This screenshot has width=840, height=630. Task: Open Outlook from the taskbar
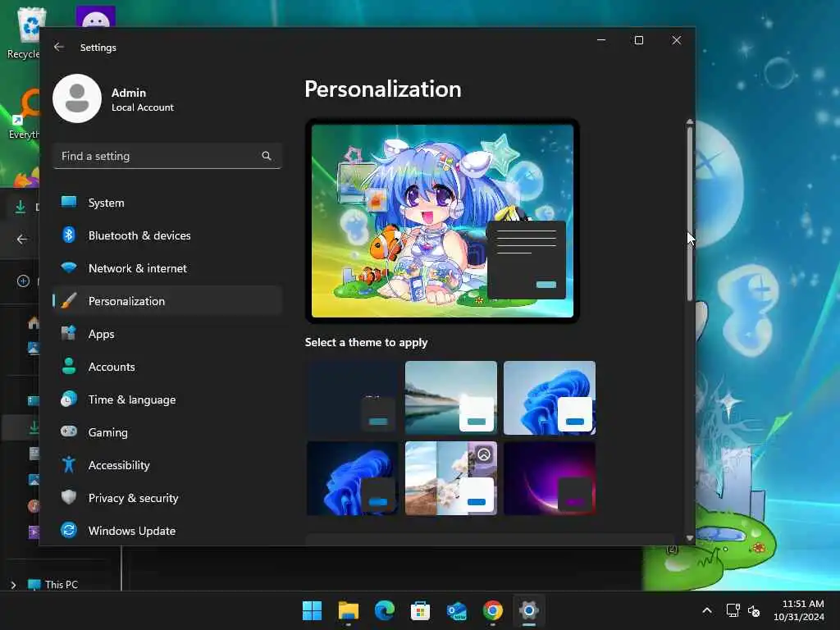[x=456, y=610]
